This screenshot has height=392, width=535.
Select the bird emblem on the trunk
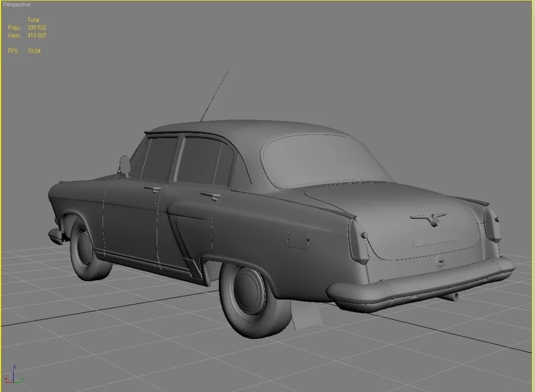pos(428,218)
